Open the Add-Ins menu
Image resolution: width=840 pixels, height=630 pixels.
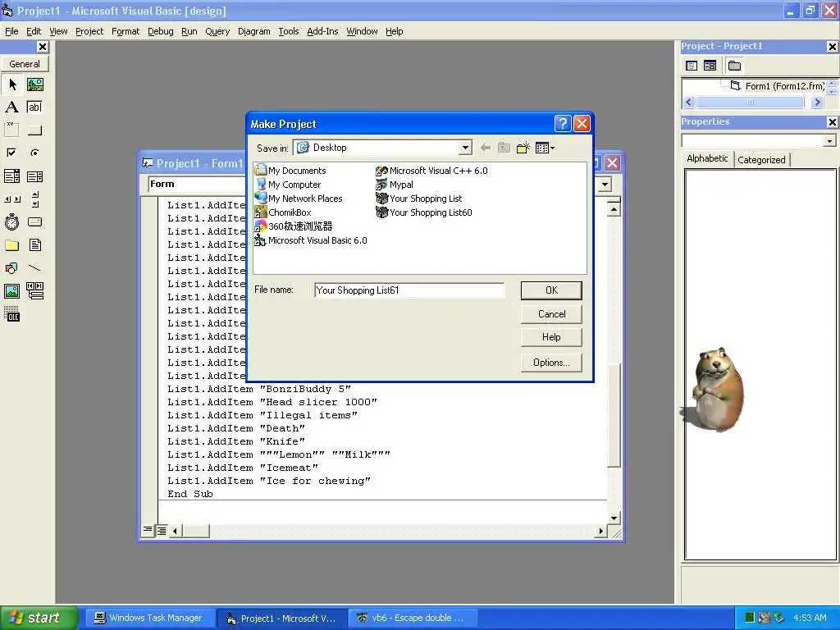(322, 32)
